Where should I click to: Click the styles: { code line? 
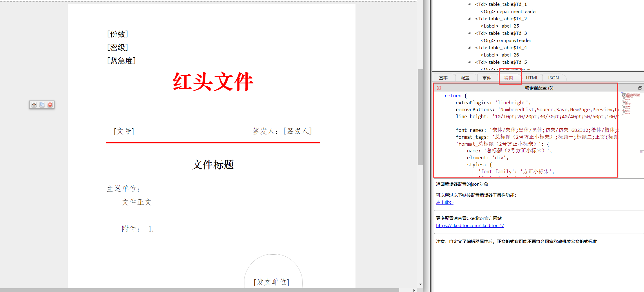tap(479, 165)
